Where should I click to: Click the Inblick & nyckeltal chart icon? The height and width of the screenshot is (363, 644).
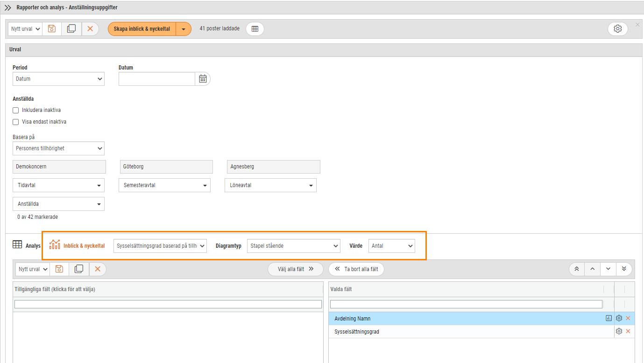(55, 244)
